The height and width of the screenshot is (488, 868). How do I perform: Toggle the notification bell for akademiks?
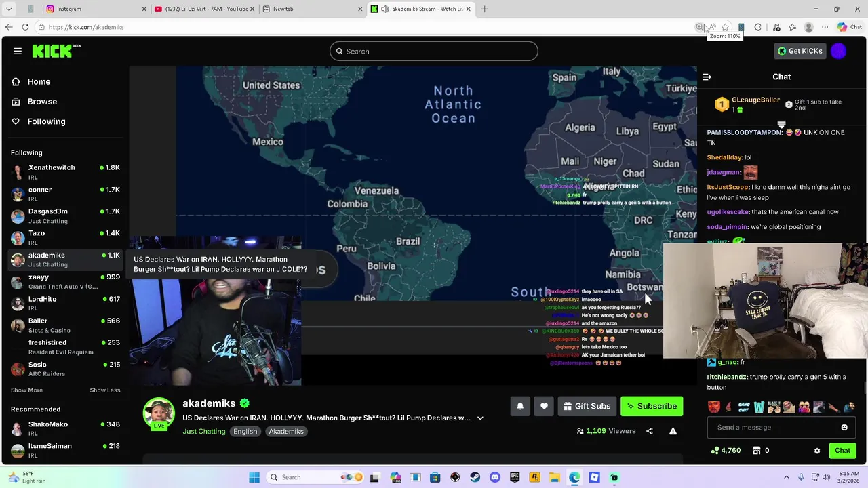[x=520, y=406]
